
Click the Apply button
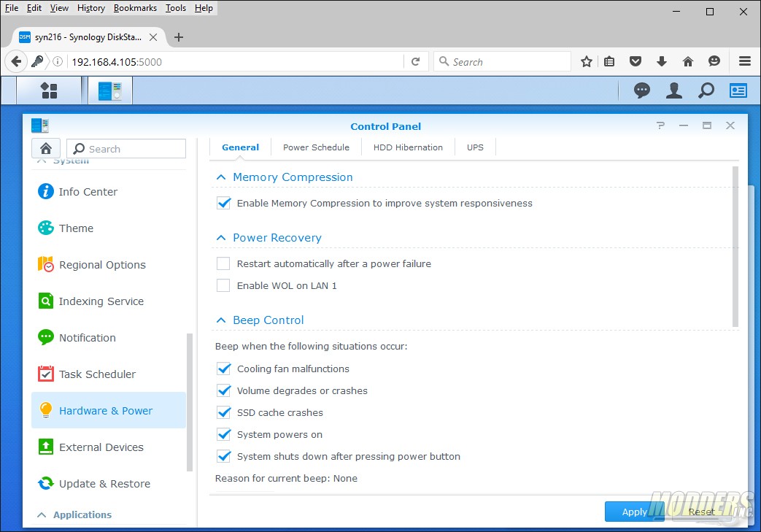[634, 512]
